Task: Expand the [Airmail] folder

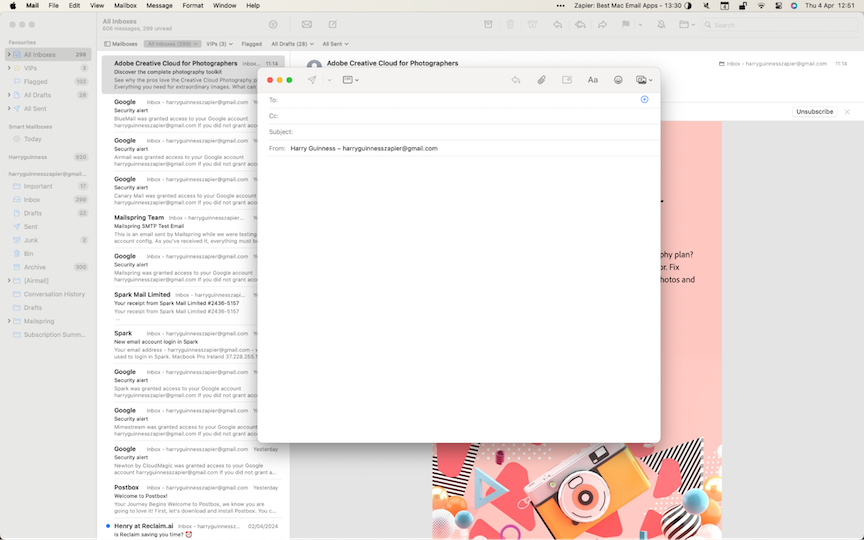Action: tap(9, 280)
